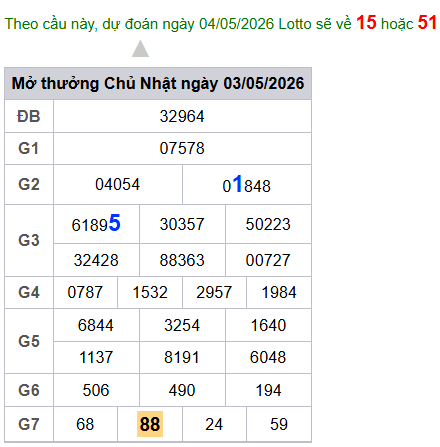Select the G1 result 07578
This screenshot has height=447, width=440.
(x=182, y=149)
